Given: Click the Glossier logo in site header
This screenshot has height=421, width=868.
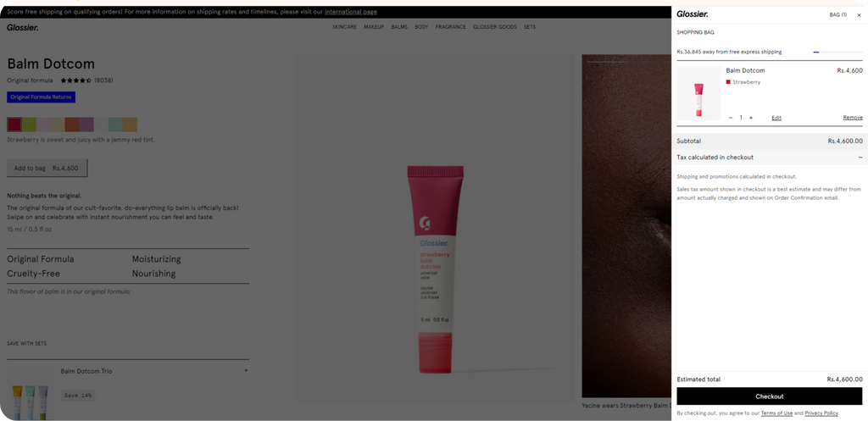Looking at the screenshot, I should pyautogui.click(x=23, y=28).
